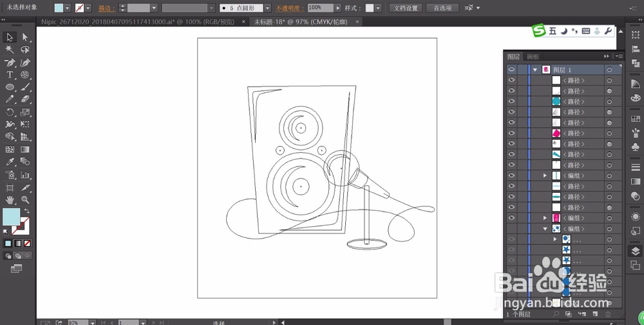Image resolution: width=644 pixels, height=325 pixels.
Task: Select the Artboard tool
Action: [x=10, y=188]
